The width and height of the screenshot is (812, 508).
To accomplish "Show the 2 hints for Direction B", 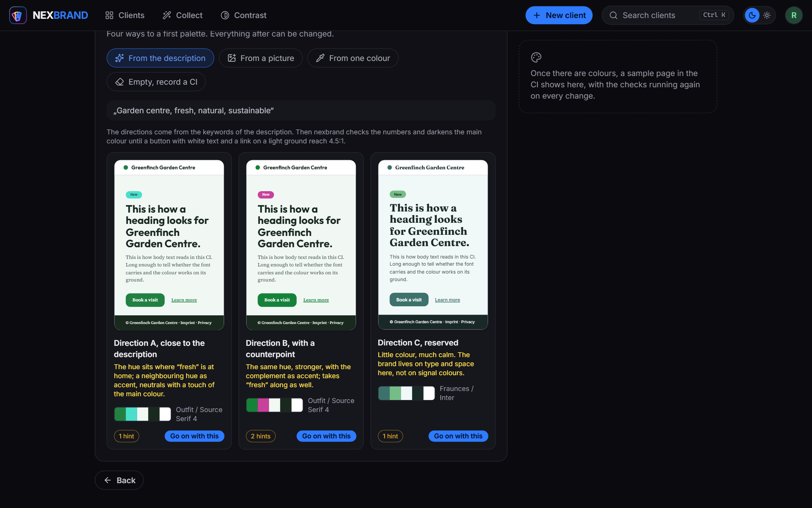I will click(261, 436).
